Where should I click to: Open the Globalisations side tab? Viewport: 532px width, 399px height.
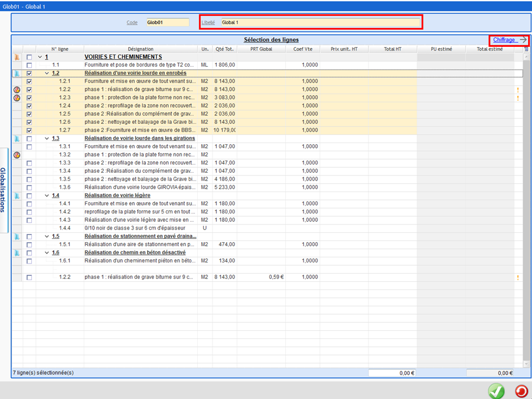point(3,190)
